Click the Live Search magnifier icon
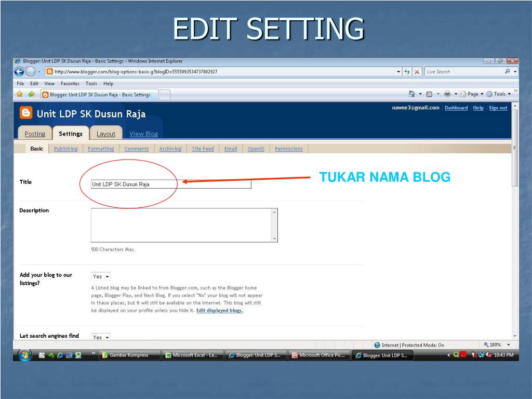Image resolution: width=532 pixels, height=399 pixels. (507, 71)
